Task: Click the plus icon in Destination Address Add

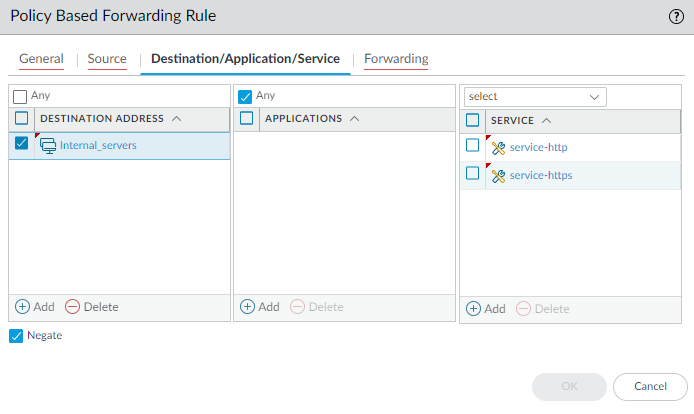Action: [x=22, y=306]
